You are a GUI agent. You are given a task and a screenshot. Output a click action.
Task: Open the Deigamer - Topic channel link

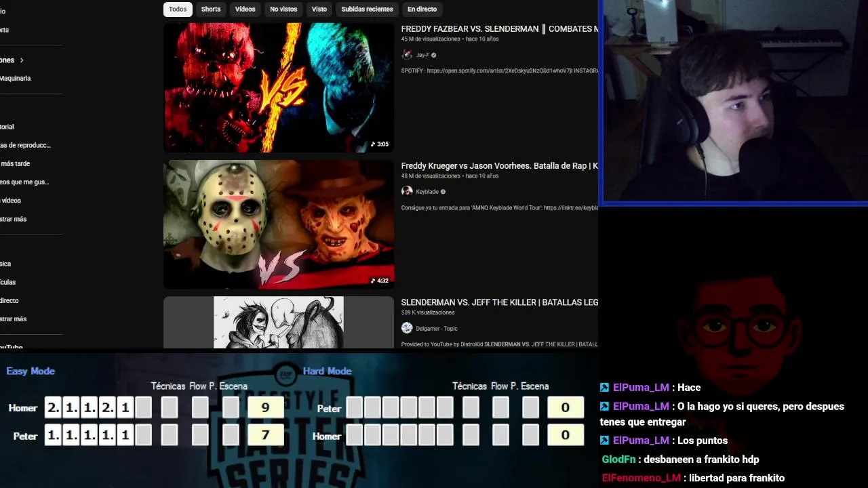[x=437, y=329]
